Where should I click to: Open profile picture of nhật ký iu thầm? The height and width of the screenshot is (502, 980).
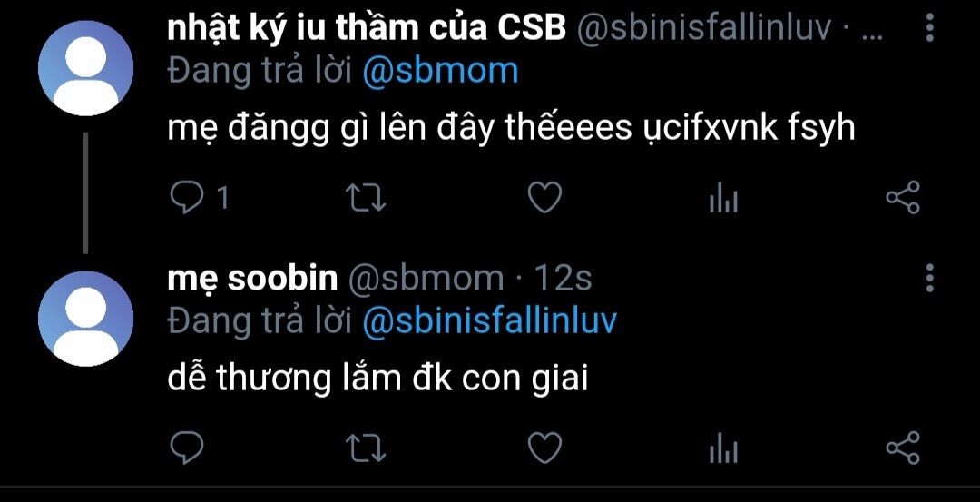pyautogui.click(x=85, y=68)
